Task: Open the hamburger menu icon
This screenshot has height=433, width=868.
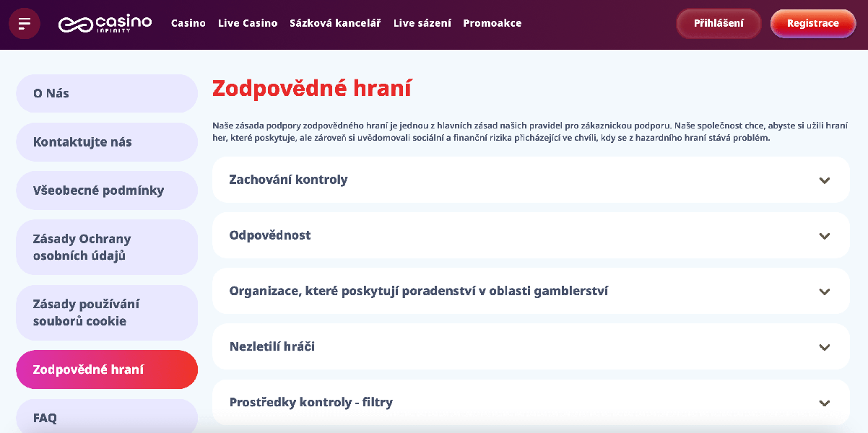Action: click(x=25, y=24)
